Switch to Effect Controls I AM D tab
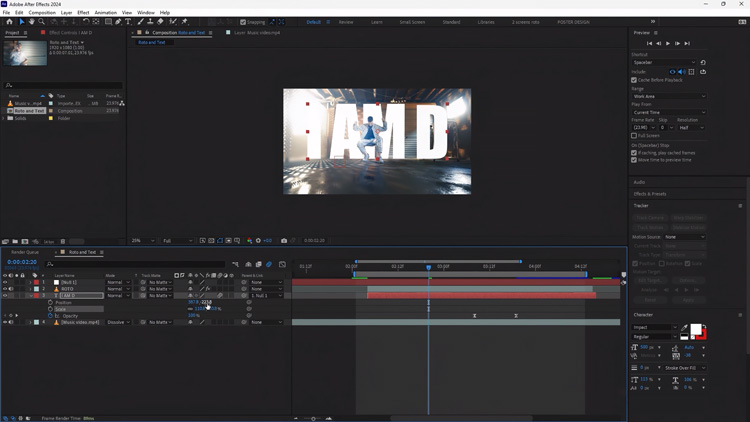The image size is (750, 422). coord(70,33)
